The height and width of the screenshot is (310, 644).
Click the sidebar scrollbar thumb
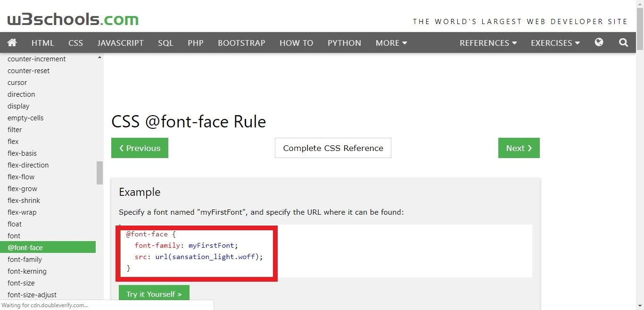click(x=99, y=173)
